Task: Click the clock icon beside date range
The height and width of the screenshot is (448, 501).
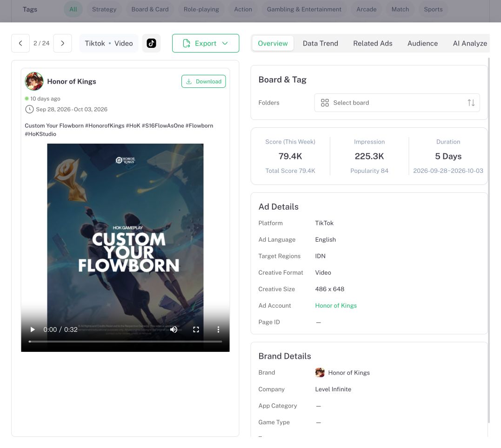Action: tap(29, 109)
